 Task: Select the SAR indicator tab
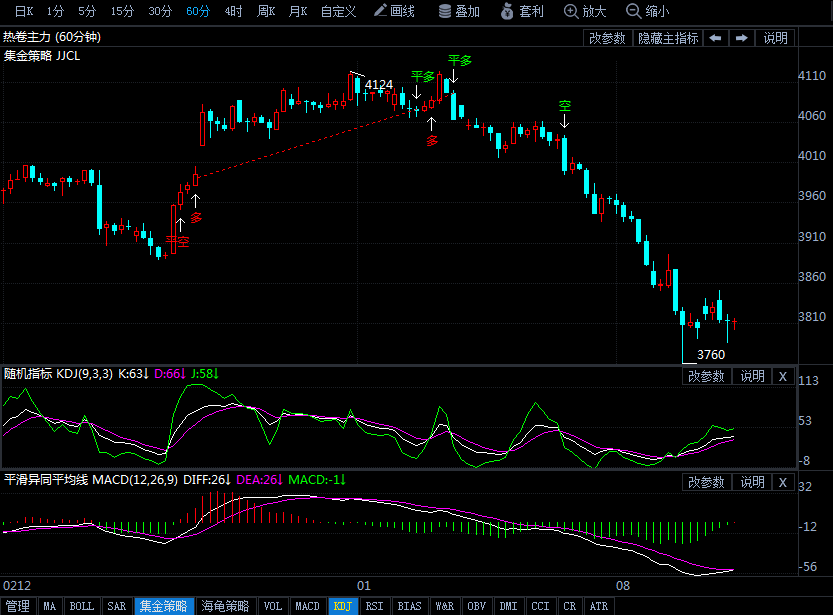(x=117, y=606)
